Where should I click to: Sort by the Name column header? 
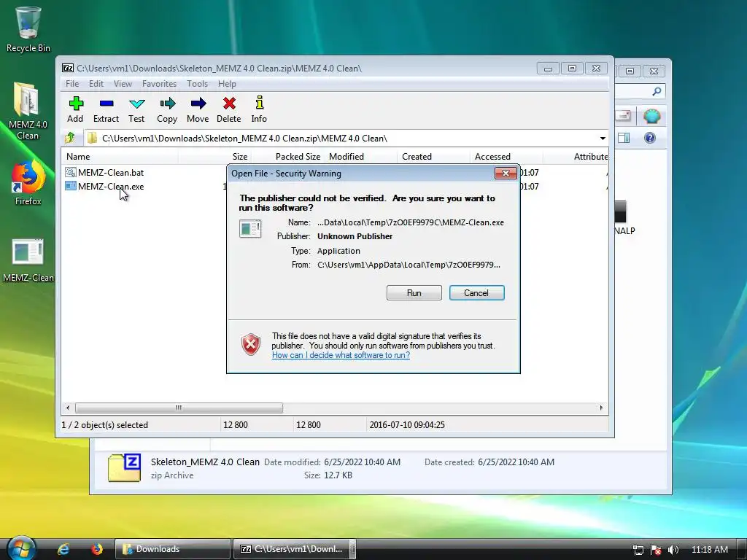point(119,157)
